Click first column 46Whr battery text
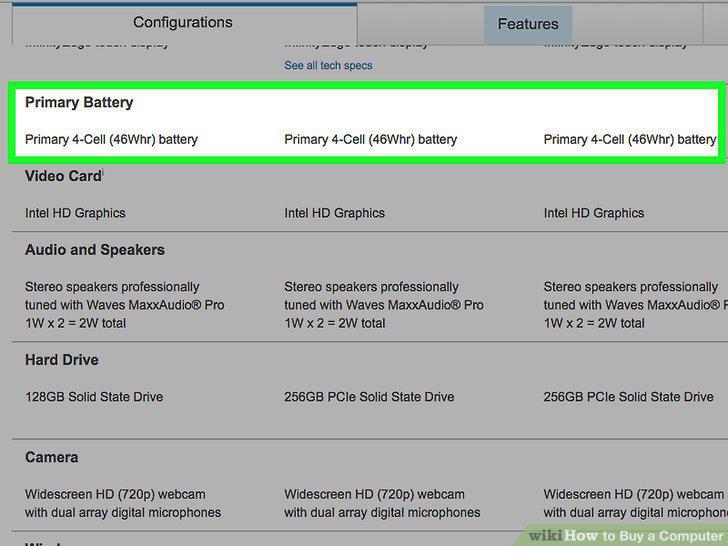 [111, 139]
